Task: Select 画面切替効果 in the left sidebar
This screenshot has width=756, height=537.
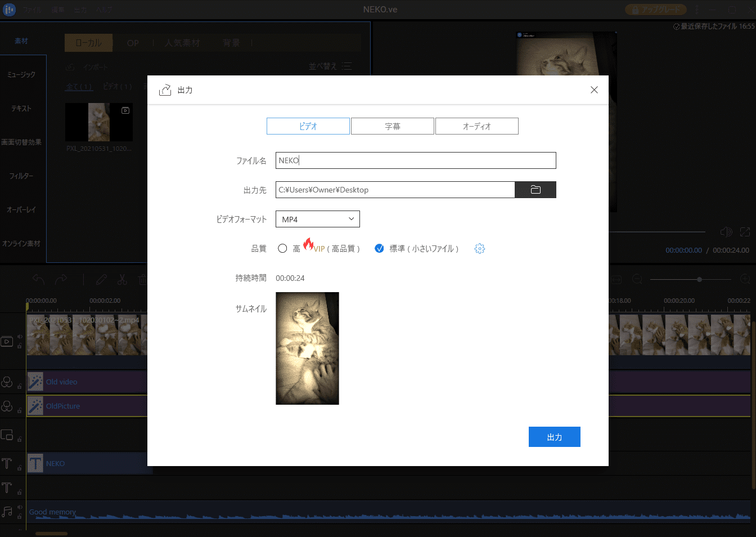Action: (21, 142)
